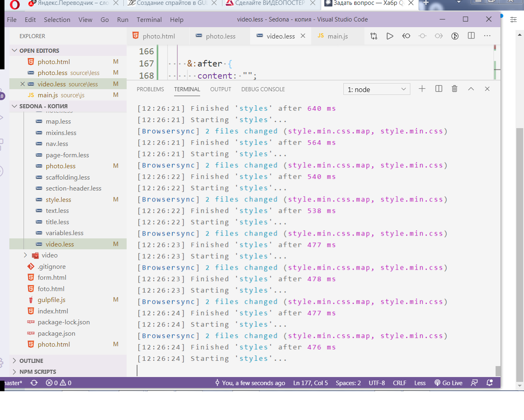
Task: Split the terminal panel
Action: [439, 89]
